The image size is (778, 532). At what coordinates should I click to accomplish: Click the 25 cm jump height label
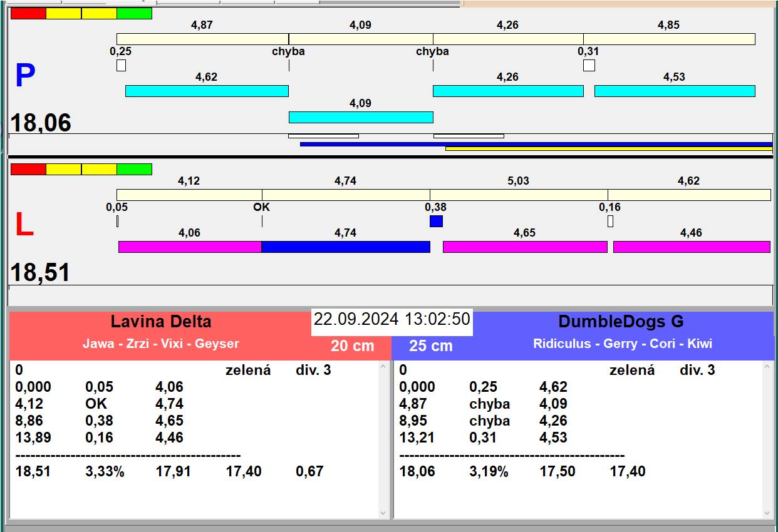click(431, 345)
